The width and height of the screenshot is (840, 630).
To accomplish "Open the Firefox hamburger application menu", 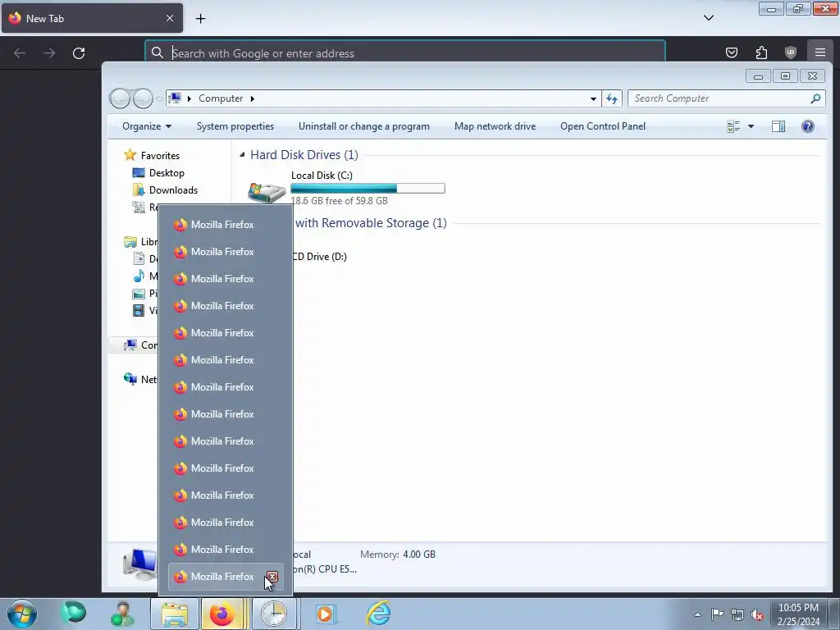I will click(x=819, y=52).
